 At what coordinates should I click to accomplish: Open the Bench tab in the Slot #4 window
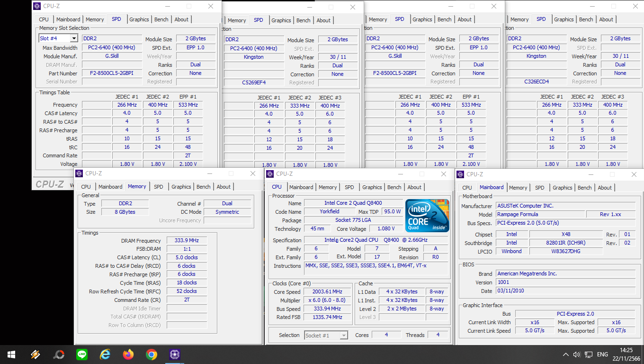point(161,19)
